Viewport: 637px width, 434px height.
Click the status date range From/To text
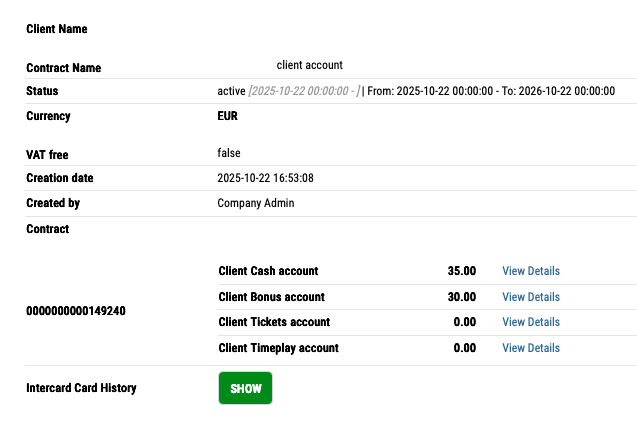pyautogui.click(x=491, y=91)
